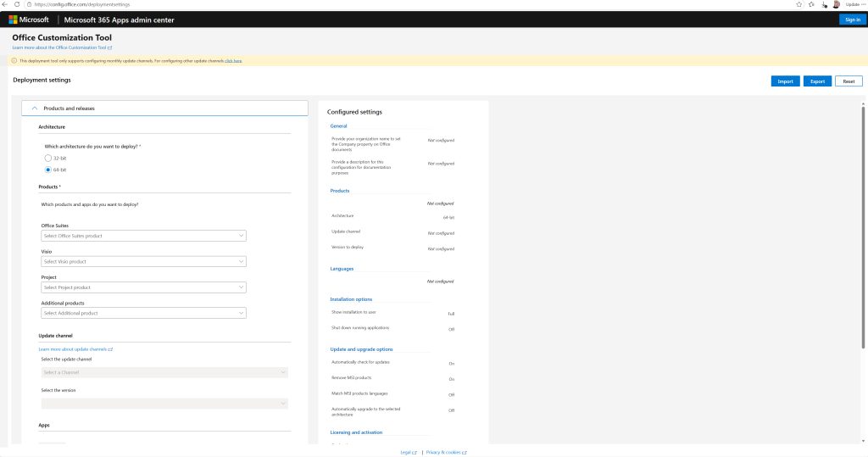Go back with the browser back arrow

[5, 4]
